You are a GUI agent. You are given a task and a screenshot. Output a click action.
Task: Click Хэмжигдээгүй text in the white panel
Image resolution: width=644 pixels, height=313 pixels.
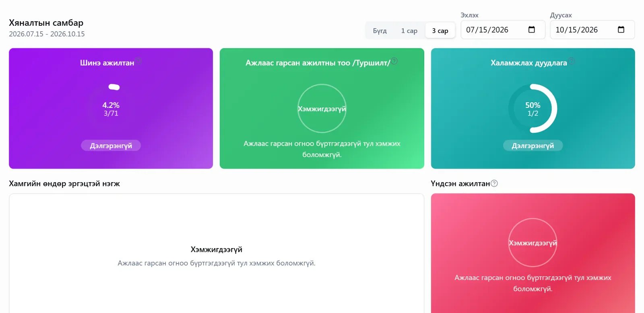[x=217, y=249]
